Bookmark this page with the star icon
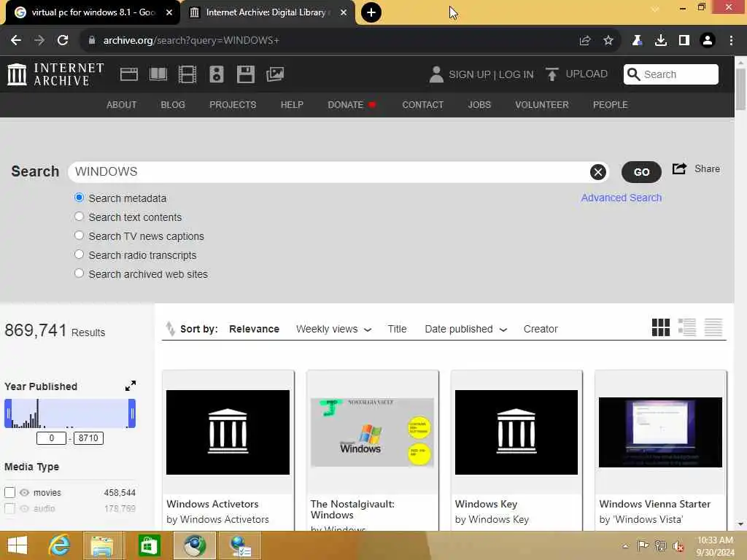The width and height of the screenshot is (747, 560). pos(608,41)
